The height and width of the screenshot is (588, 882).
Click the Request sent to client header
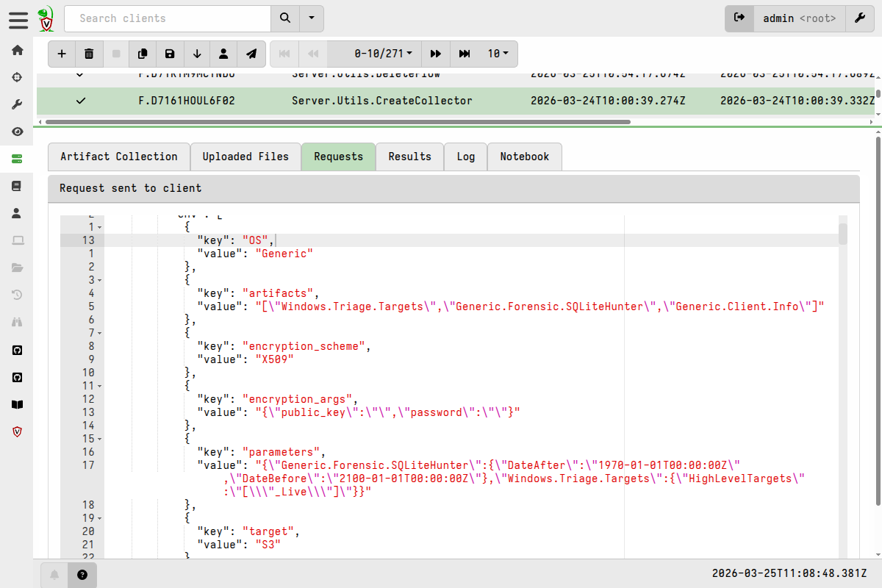[x=453, y=189]
